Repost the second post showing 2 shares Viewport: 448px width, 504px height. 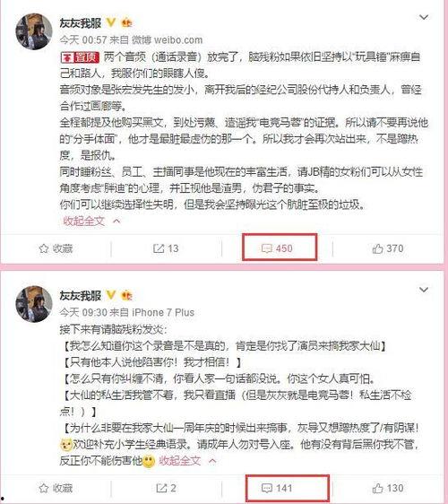click(166, 488)
